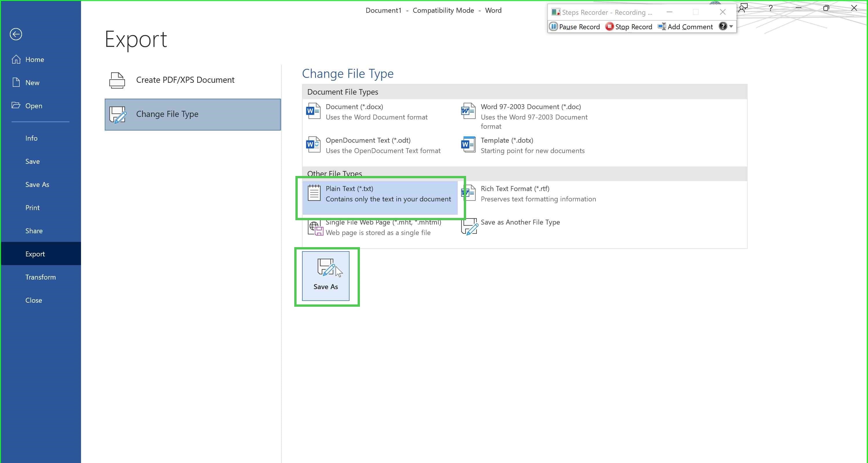This screenshot has height=463, width=868.
Task: Click the Change File Type pencil icon
Action: tap(118, 115)
